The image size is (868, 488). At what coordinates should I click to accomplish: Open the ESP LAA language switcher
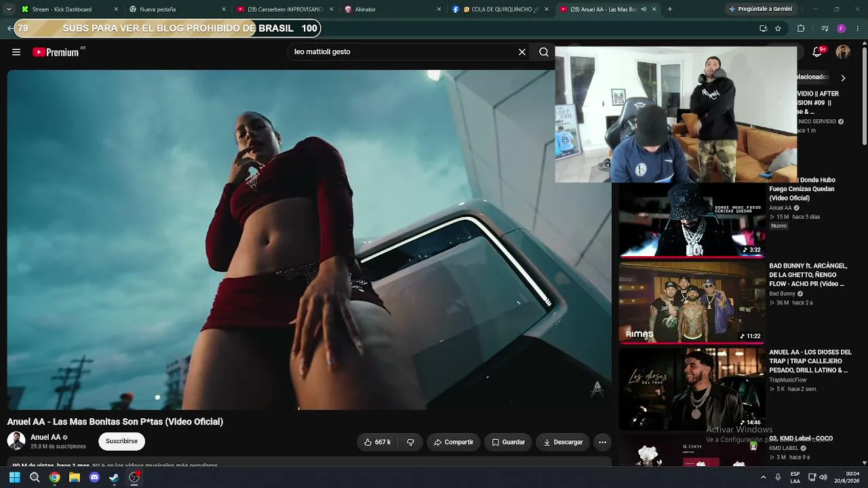(x=795, y=477)
